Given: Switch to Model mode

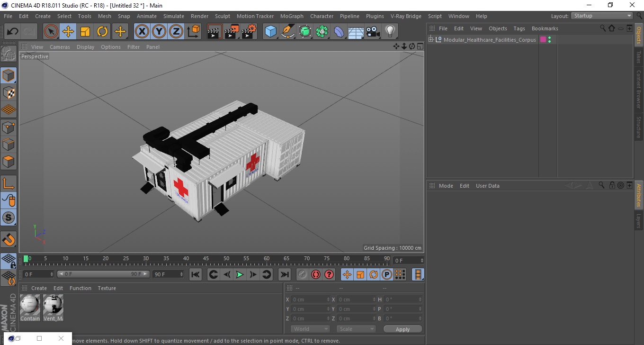Looking at the screenshot, I should [9, 75].
